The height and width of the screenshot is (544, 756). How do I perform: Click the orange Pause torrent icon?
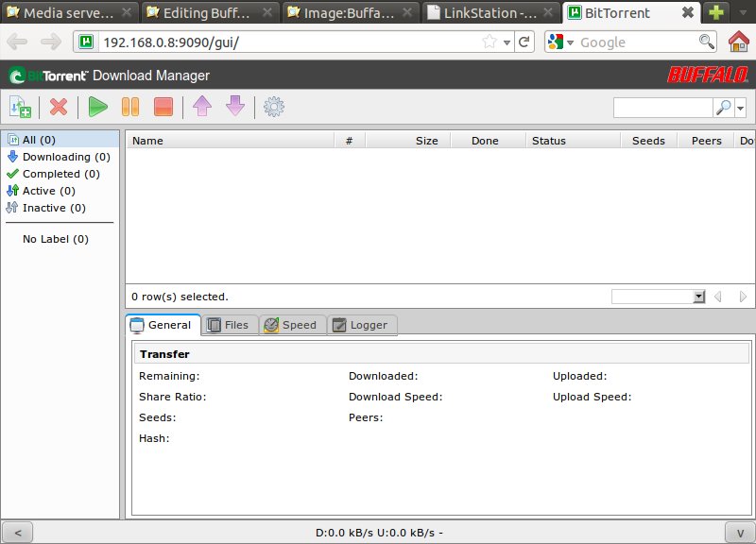click(x=130, y=108)
